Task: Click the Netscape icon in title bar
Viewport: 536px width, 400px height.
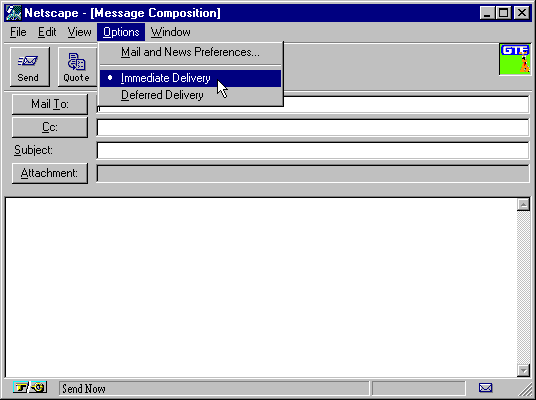Action: tap(14, 13)
